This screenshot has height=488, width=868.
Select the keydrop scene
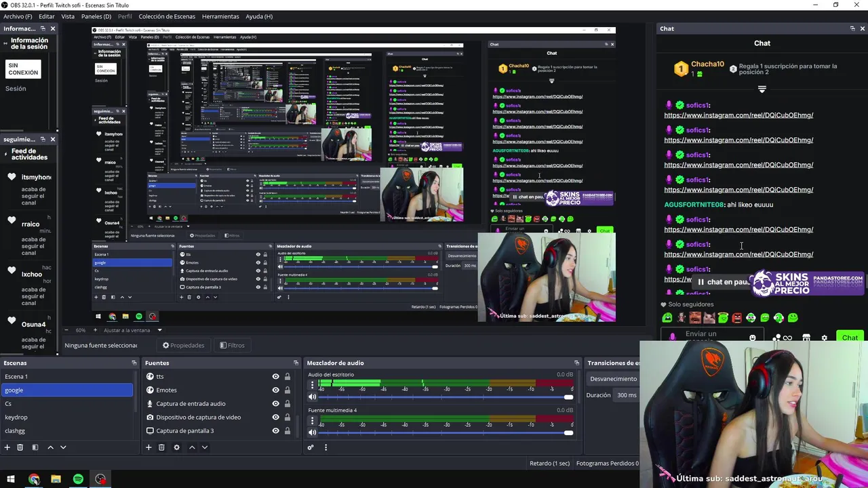pyautogui.click(x=66, y=417)
